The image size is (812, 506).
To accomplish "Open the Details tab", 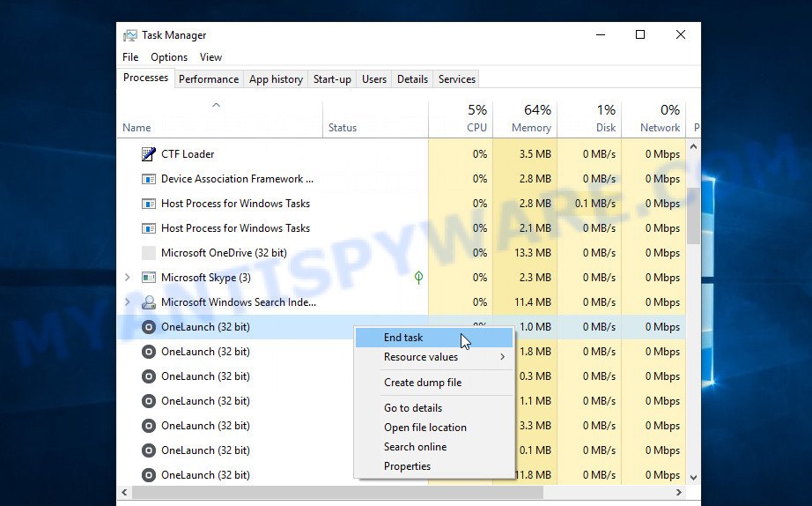I will (x=412, y=79).
